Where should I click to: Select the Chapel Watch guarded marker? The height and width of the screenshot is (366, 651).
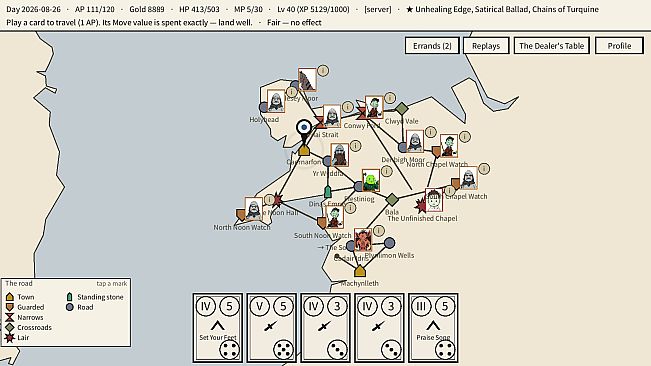point(456,183)
